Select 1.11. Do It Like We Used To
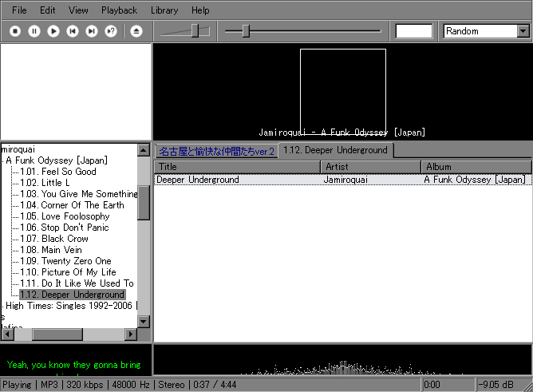The height and width of the screenshot is (392, 533). [77, 283]
